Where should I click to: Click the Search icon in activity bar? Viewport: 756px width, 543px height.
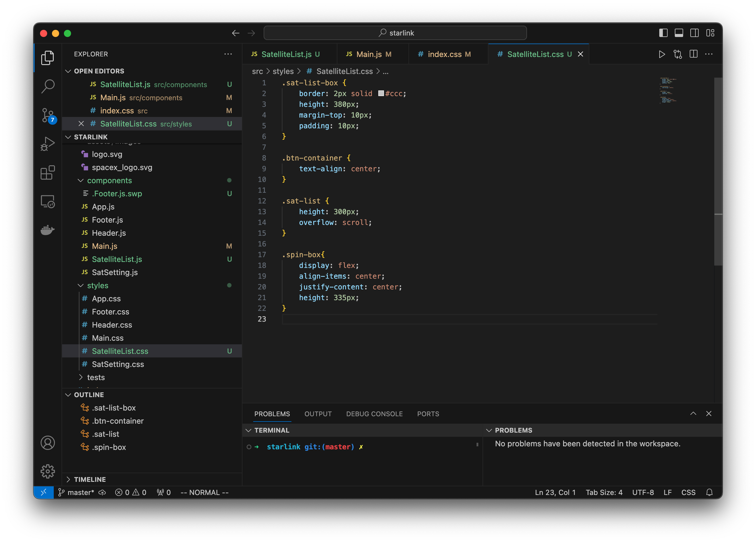click(48, 86)
